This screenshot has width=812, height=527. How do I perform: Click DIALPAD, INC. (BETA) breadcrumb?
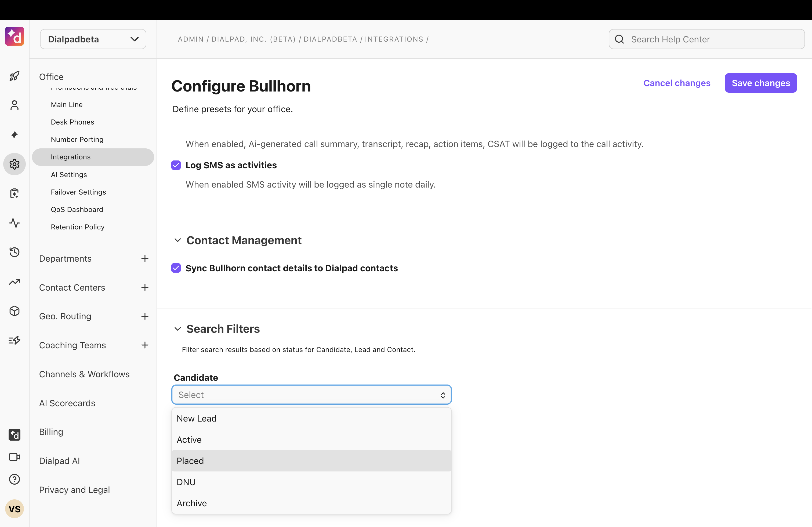pos(253,39)
